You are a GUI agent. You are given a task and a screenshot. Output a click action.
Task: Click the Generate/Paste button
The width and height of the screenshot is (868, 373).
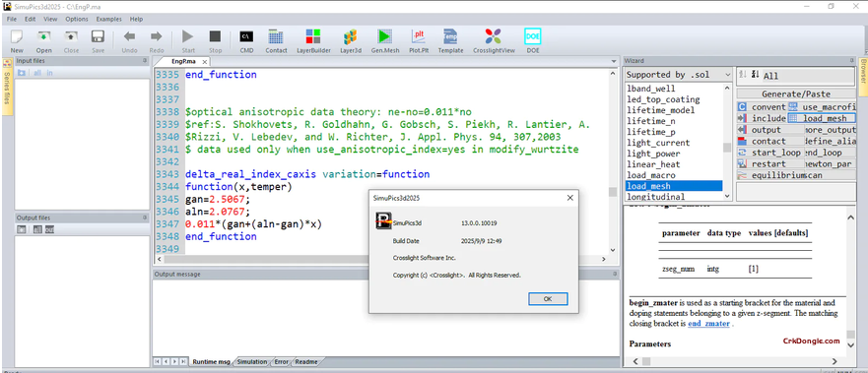(795, 93)
